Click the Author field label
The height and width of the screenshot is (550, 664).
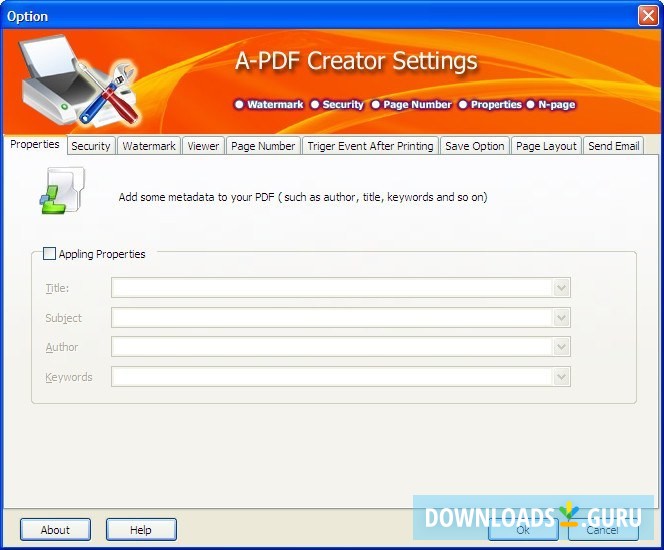pos(62,347)
